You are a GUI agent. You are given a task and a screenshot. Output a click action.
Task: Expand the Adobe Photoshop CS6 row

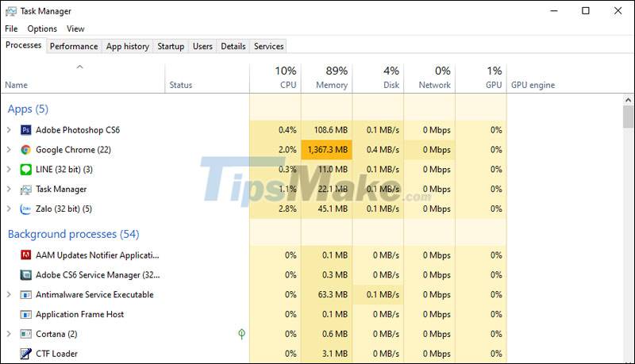9,130
